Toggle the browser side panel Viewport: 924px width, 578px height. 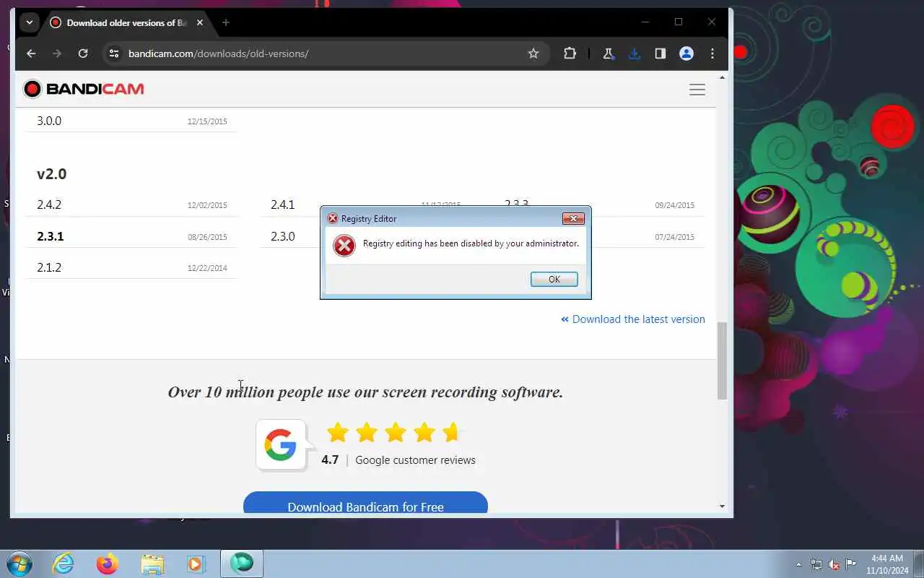click(x=660, y=53)
